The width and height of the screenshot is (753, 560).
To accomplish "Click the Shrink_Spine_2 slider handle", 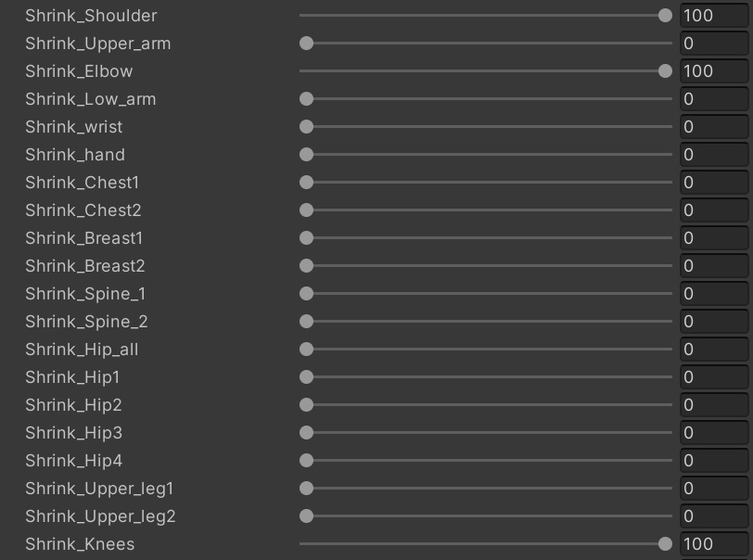I will point(307,322).
